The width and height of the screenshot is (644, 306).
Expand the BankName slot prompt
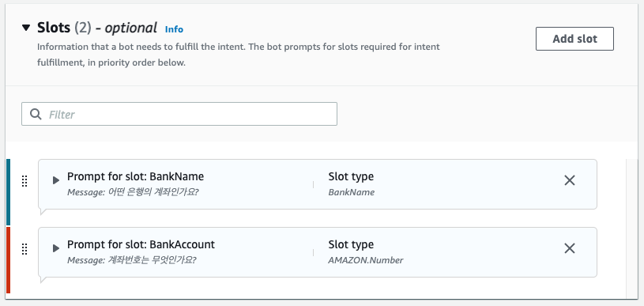click(x=56, y=180)
